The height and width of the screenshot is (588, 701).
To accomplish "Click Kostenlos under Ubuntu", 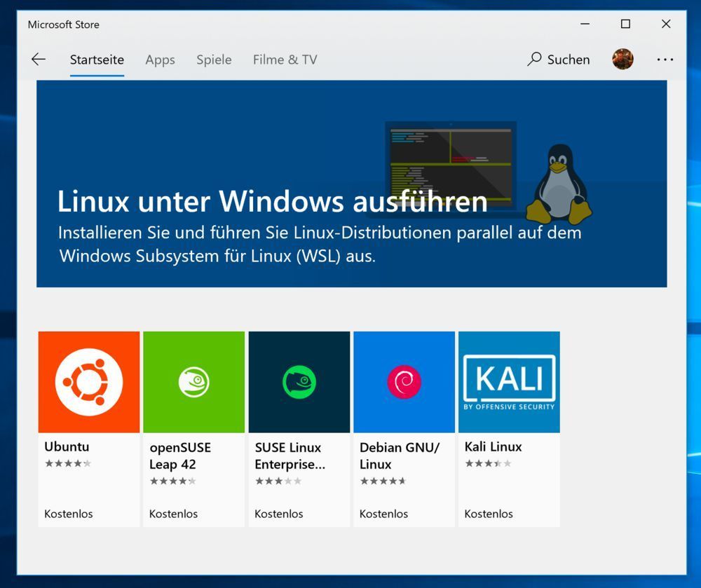I will (69, 514).
